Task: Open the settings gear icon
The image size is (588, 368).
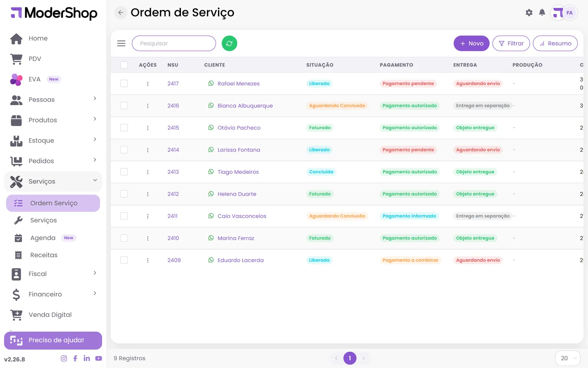Action: [x=529, y=13]
